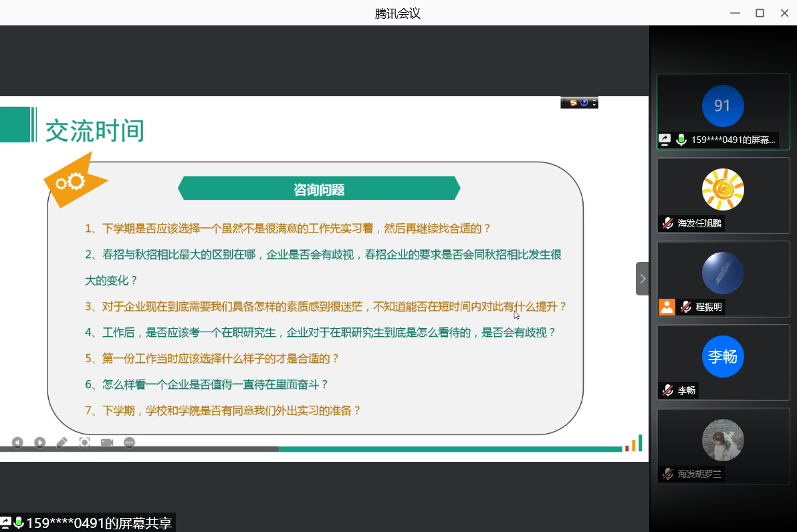Click muted microphone icon of 海发任旭鹏
Image resolution: width=797 pixels, height=532 pixels.
coord(667,223)
